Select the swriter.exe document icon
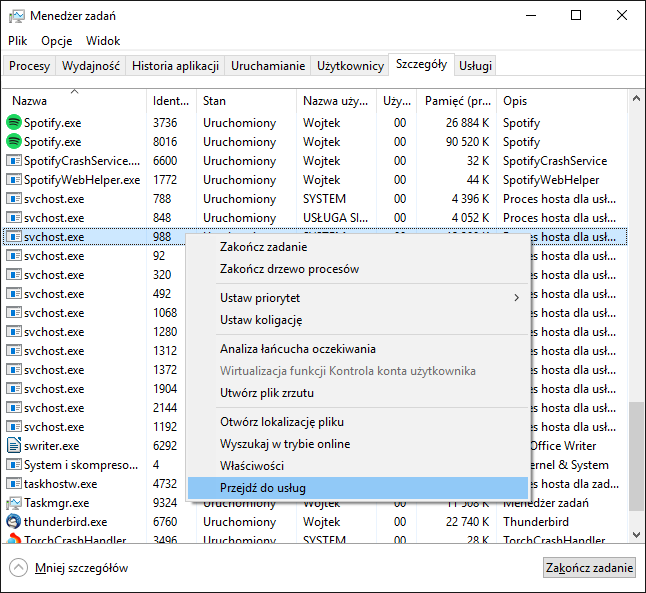Screen dimensions: 646x593 pyautogui.click(x=14, y=446)
